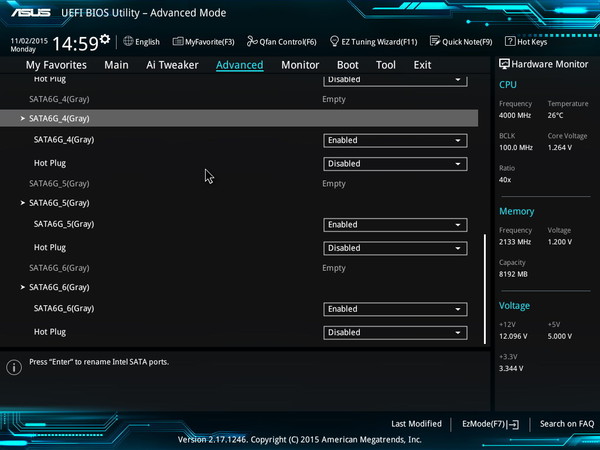Click the 12.096 V reading

coord(513,336)
